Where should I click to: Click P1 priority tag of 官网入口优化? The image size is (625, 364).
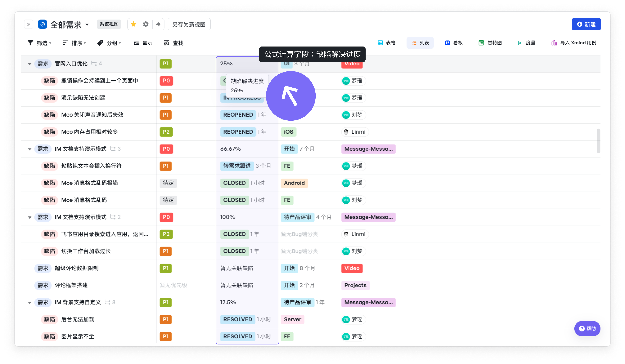[165, 64]
